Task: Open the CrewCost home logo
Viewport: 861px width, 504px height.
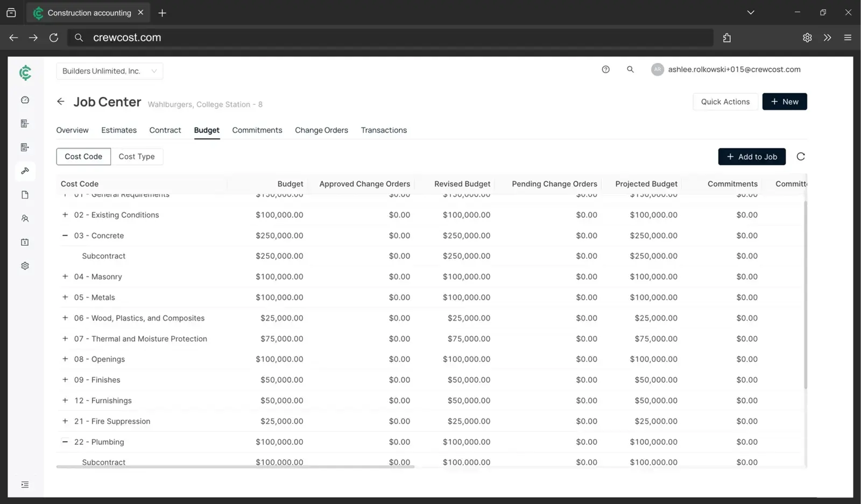Action: coord(25,73)
